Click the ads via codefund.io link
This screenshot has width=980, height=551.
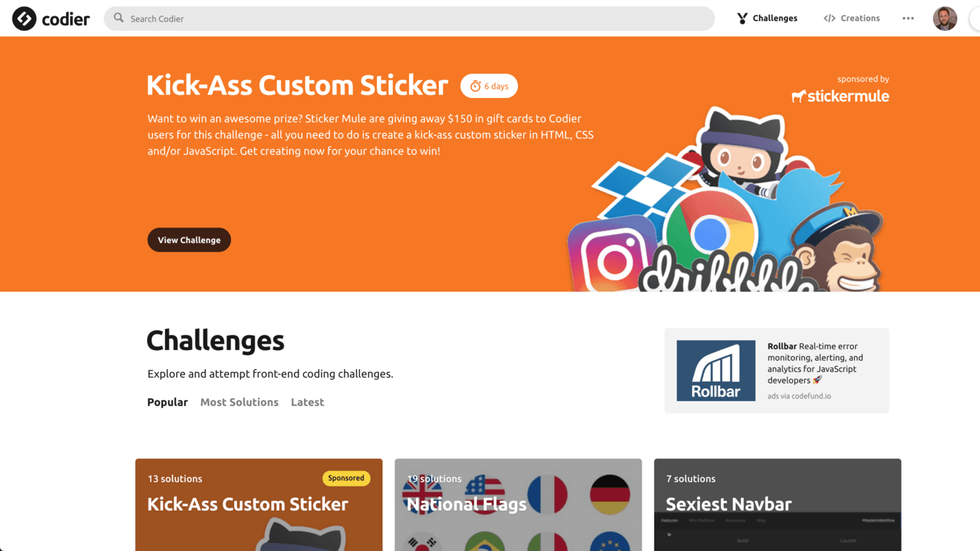tap(799, 396)
